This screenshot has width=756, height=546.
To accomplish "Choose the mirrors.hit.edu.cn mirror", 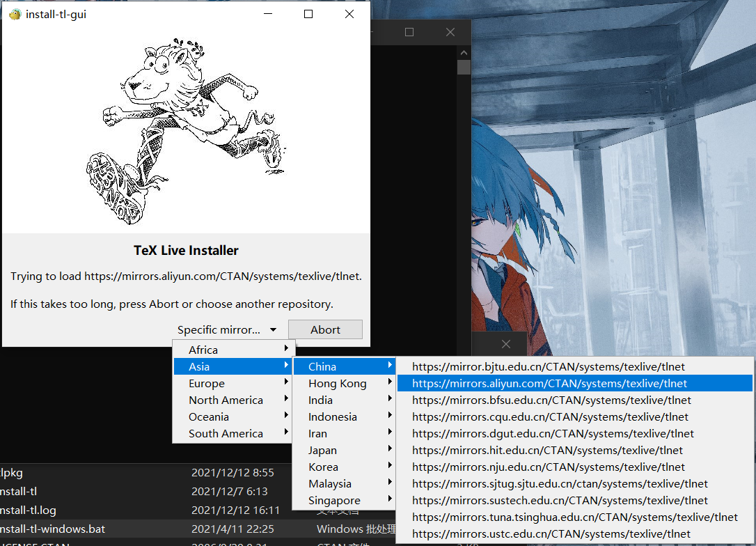I will tap(575, 451).
